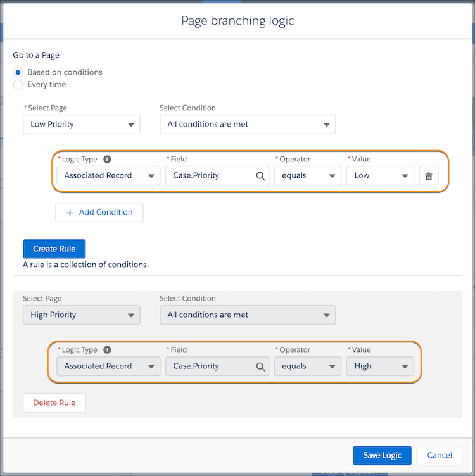475x476 pixels.
Task: Click Save Logic button
Action: pos(382,455)
